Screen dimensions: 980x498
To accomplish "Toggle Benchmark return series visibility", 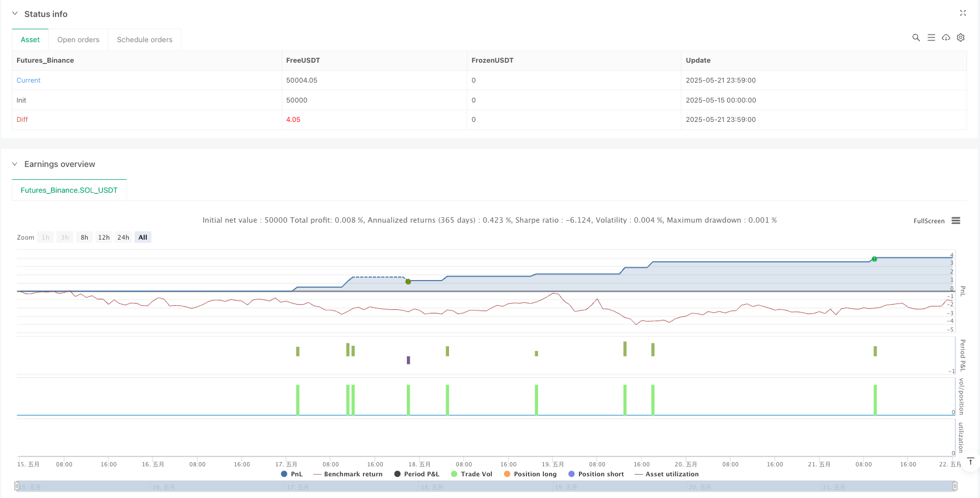I will [x=348, y=474].
